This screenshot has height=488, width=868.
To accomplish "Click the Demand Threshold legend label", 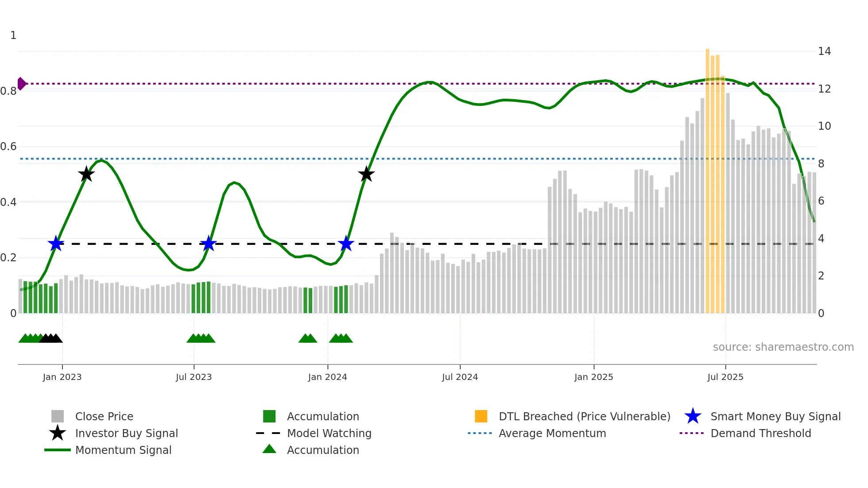I will click(760, 434).
